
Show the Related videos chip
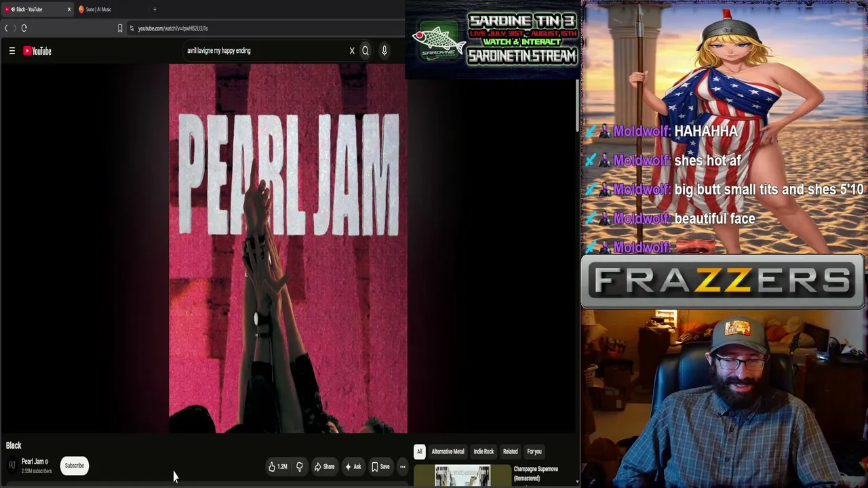(x=511, y=451)
